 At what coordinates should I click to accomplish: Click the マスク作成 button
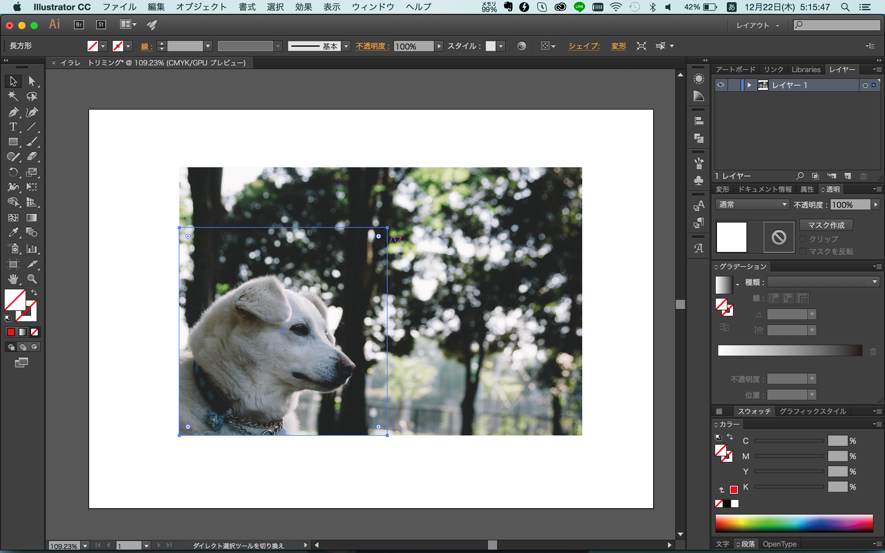click(x=826, y=225)
